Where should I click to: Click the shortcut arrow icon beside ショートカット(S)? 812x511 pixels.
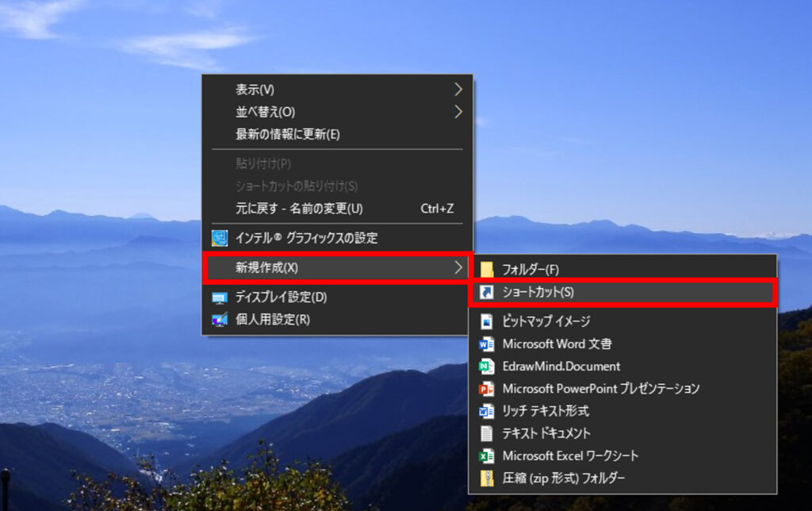(486, 292)
